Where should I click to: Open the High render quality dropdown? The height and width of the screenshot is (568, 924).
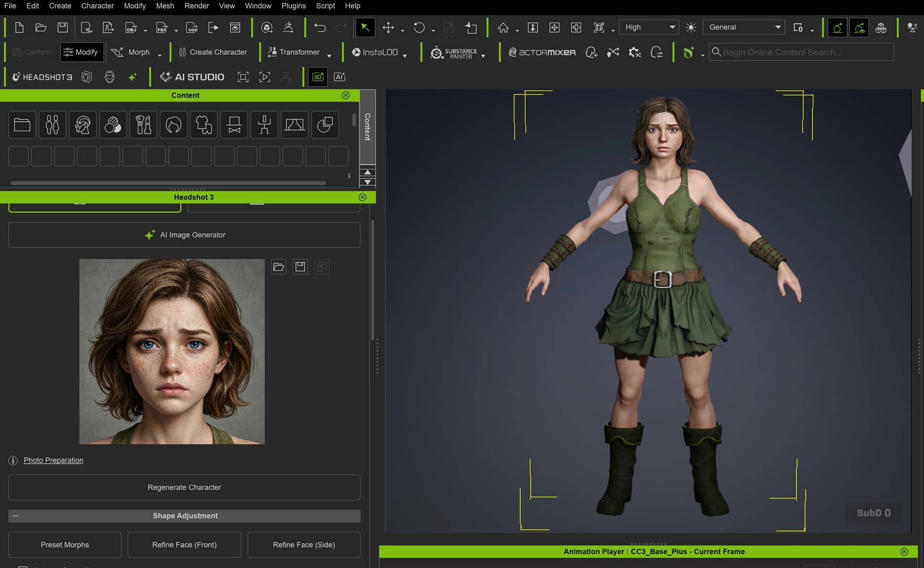point(648,27)
